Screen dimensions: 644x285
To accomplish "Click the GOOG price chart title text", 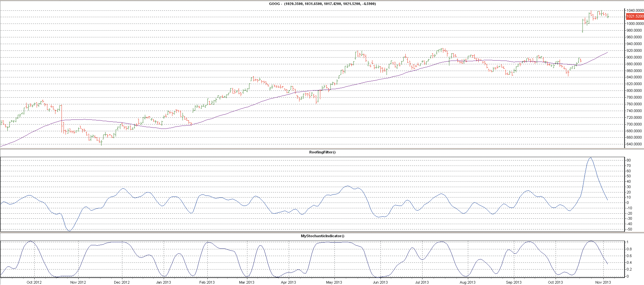I will [x=322, y=4].
